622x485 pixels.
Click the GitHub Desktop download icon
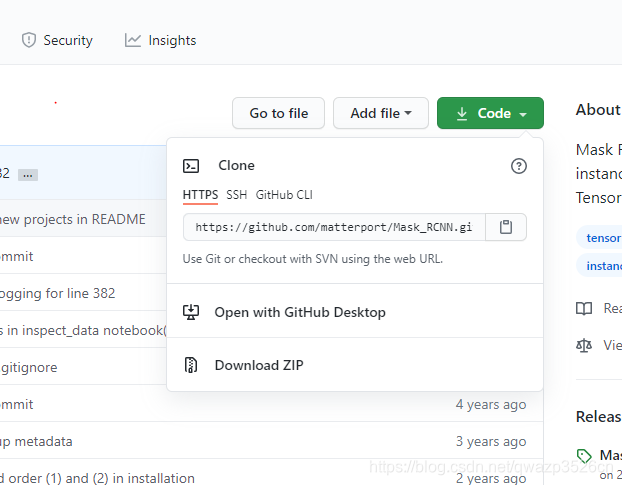pyautogui.click(x=191, y=312)
